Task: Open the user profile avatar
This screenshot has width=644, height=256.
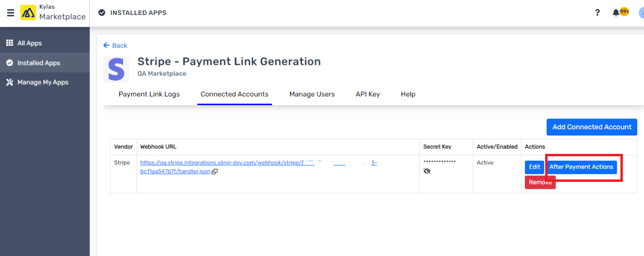Action: click(641, 13)
